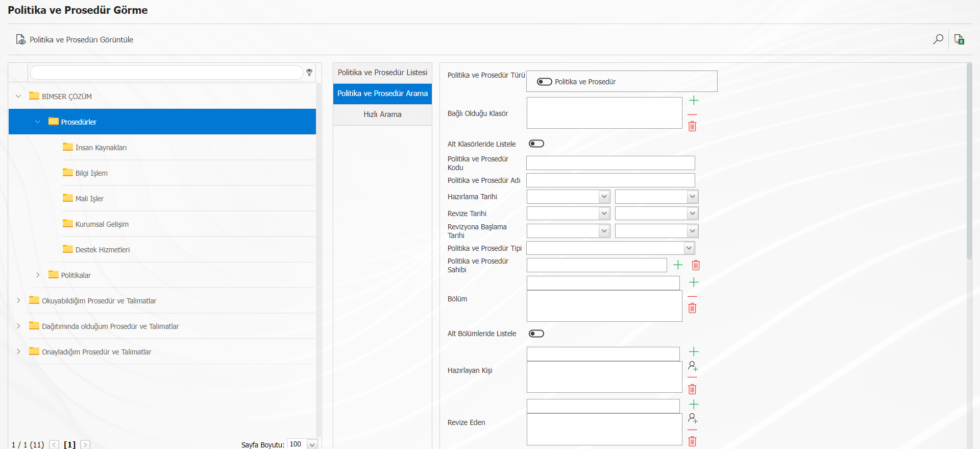Add department with Bölüm plus icon
Image resolution: width=980 pixels, height=449 pixels.
tap(694, 282)
